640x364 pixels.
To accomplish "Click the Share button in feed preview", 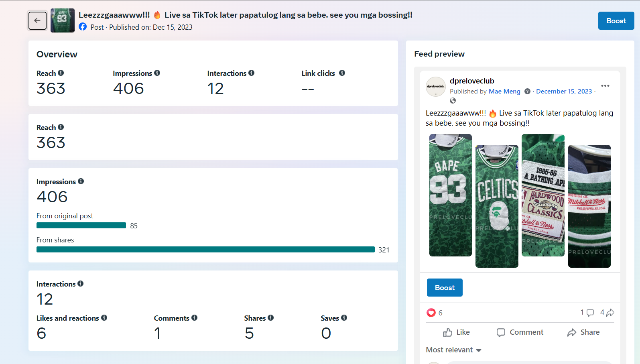I will (583, 332).
